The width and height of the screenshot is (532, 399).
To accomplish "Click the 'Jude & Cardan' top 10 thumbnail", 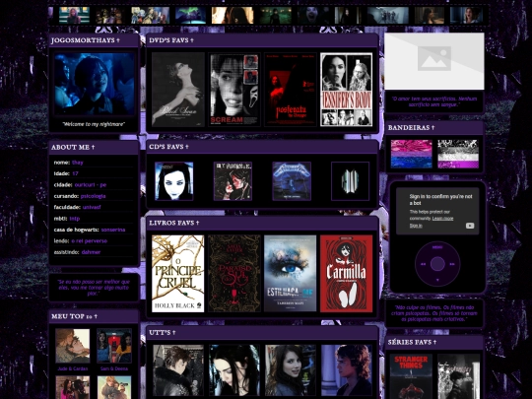I will coord(73,346).
